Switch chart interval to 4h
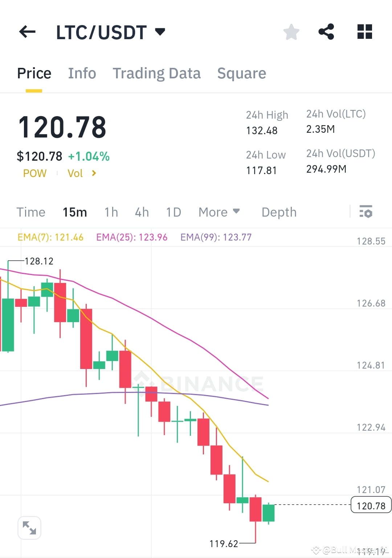 click(x=142, y=212)
